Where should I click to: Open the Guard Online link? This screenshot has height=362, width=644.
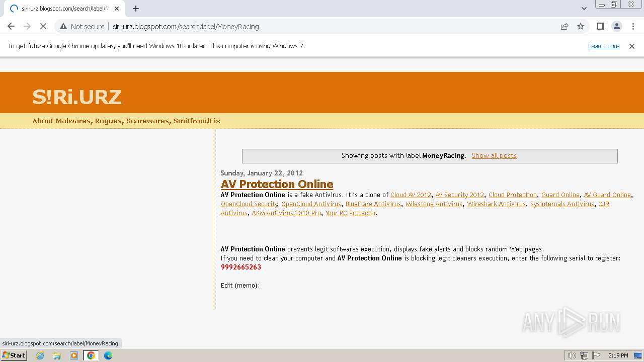560,195
